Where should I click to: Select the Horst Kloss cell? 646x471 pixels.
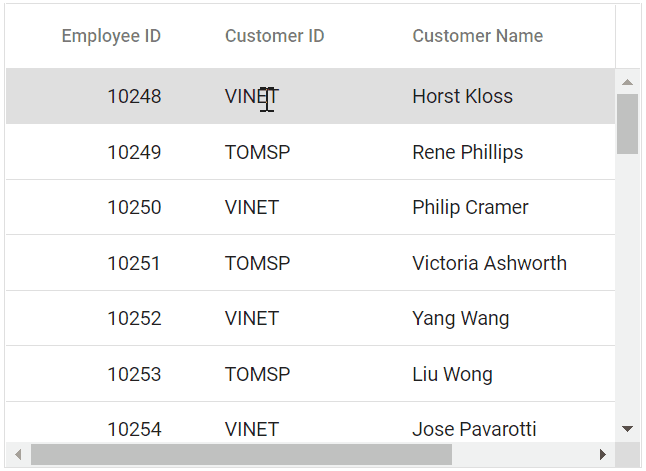pos(462,97)
